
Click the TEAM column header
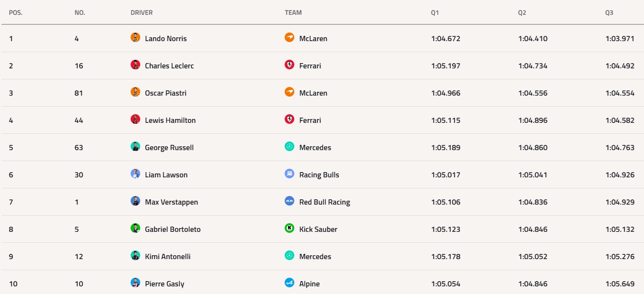[x=293, y=13]
